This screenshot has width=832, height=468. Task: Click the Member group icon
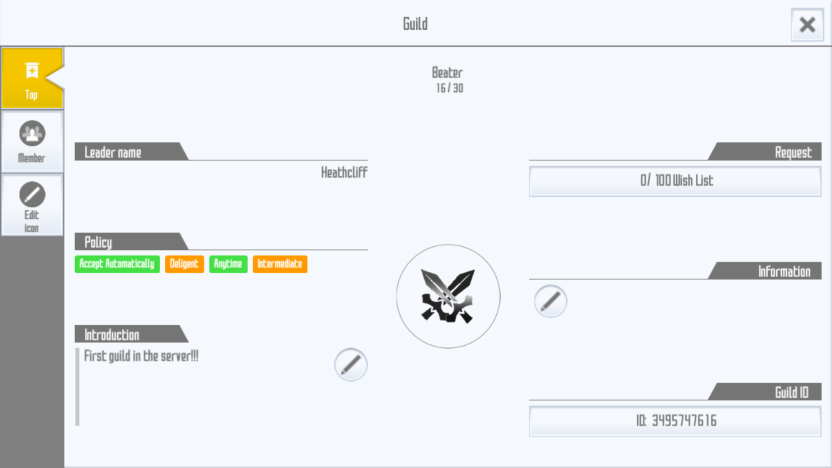[x=32, y=133]
